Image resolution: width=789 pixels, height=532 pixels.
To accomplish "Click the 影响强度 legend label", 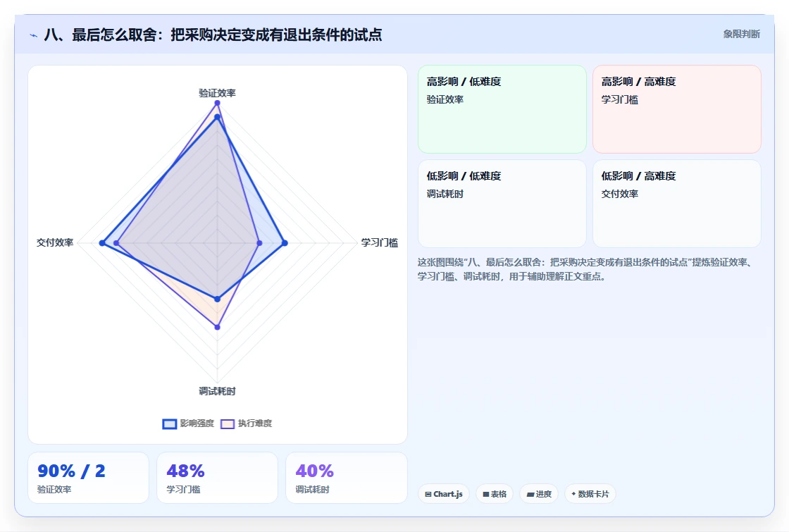I will coord(197,423).
